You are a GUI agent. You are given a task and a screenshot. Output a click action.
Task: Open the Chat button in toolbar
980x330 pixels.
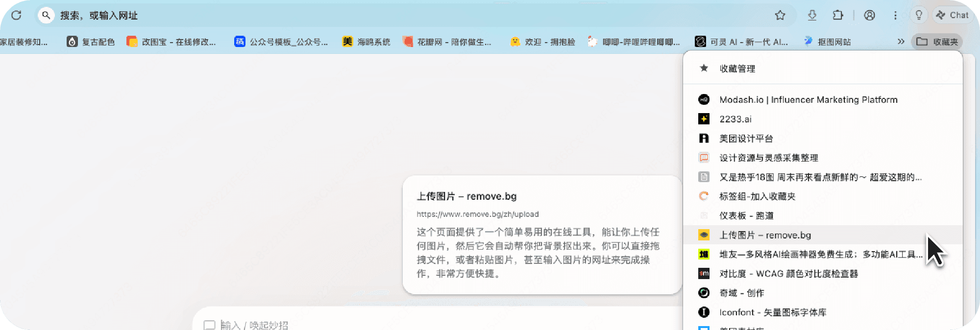(x=952, y=15)
